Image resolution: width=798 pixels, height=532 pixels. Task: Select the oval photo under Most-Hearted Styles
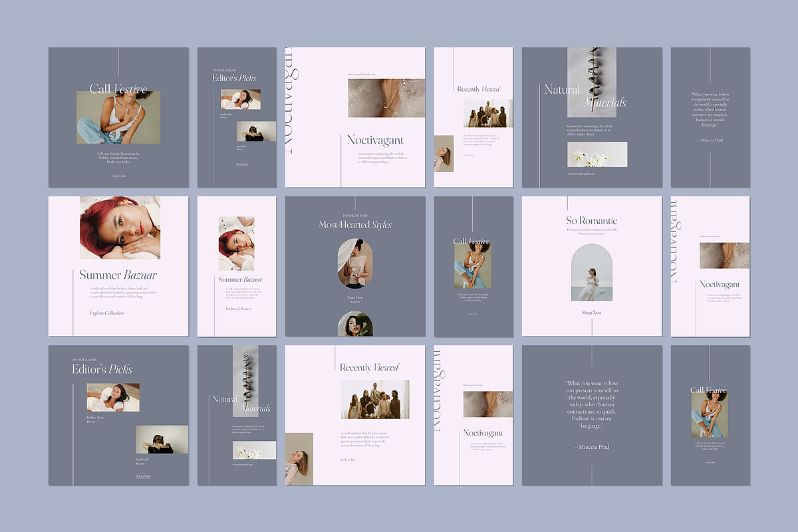tap(355, 264)
